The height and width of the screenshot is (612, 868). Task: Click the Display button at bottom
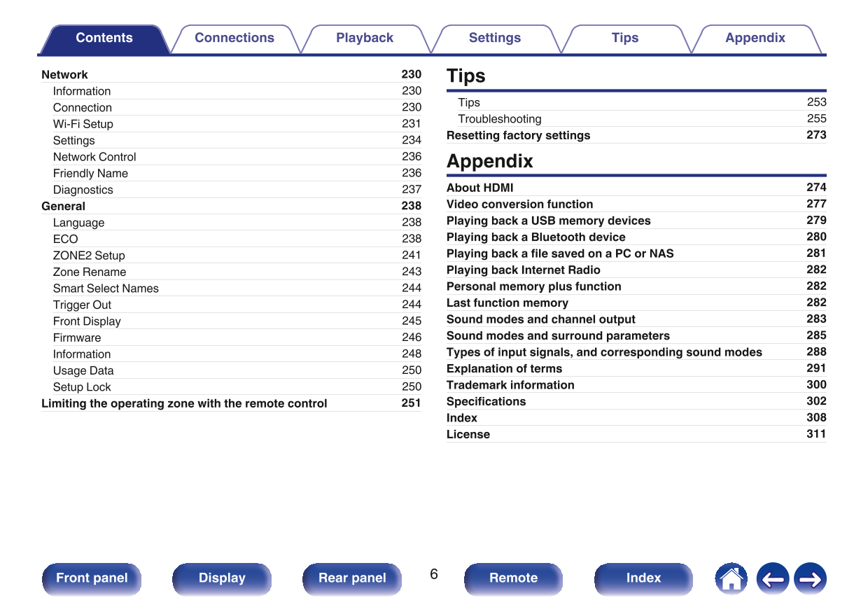222,578
